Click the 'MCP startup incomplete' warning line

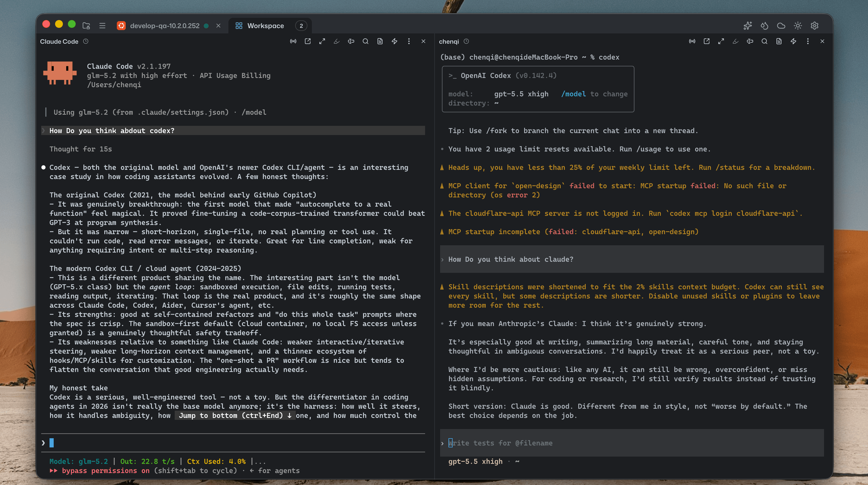click(573, 232)
